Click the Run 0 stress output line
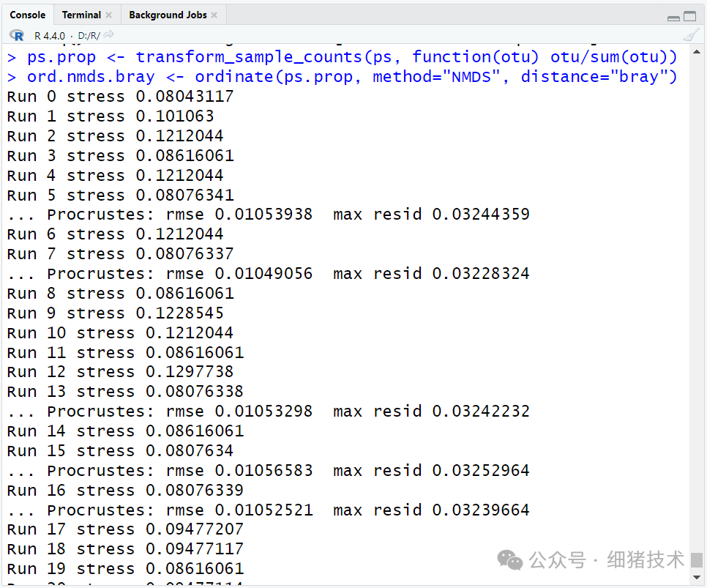The width and height of the screenshot is (707, 588). [x=121, y=96]
